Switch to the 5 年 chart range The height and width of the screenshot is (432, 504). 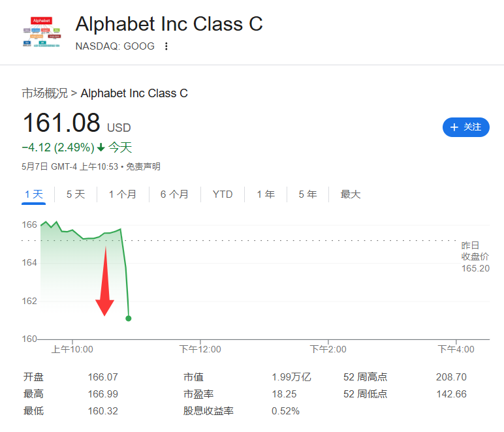(307, 194)
